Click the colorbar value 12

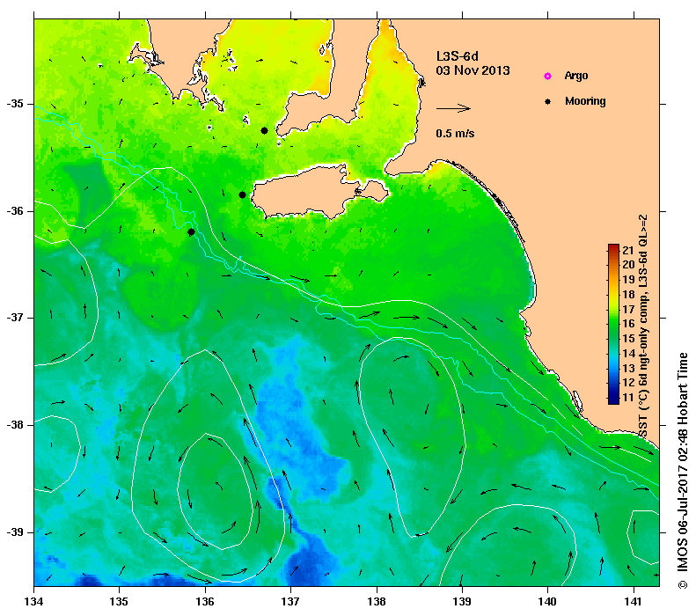tap(628, 383)
